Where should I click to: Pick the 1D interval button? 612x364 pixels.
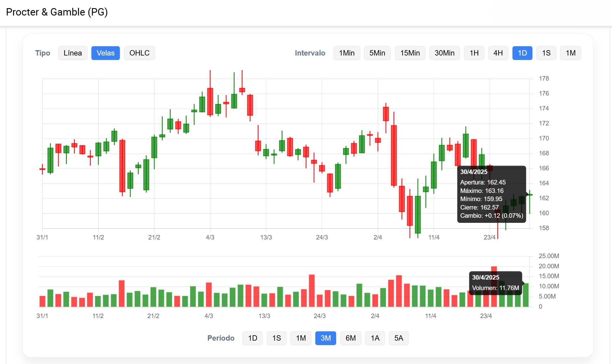click(x=522, y=53)
